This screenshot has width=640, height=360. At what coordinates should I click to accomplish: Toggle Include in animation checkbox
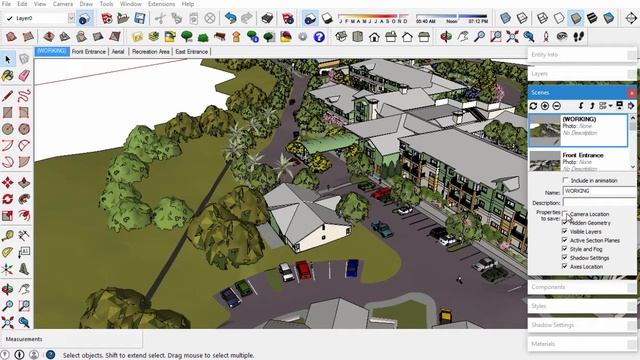point(565,180)
